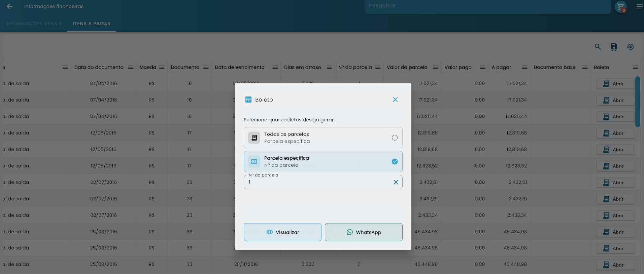644x274 pixels.
Task: Click the restore history clock icon
Action: 630,47
